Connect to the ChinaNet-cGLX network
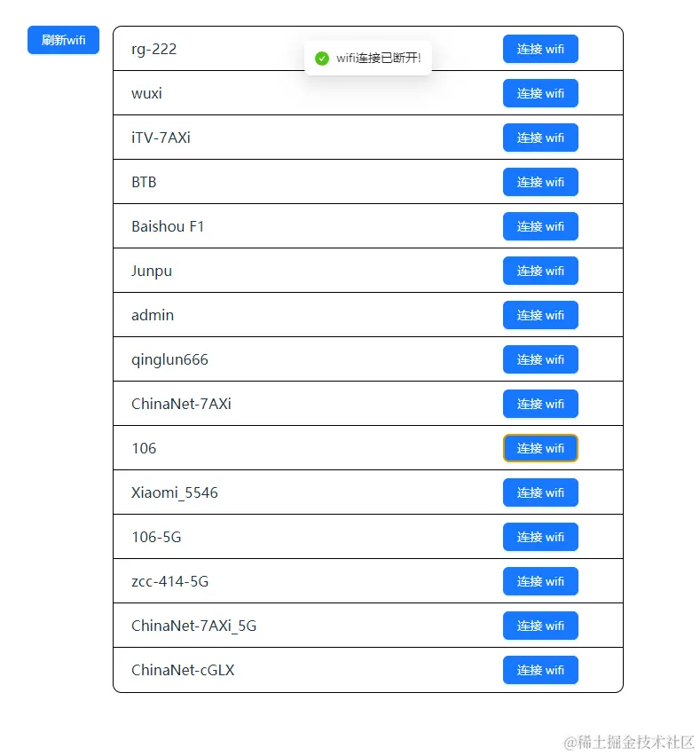The width and height of the screenshot is (700, 756). (x=540, y=670)
